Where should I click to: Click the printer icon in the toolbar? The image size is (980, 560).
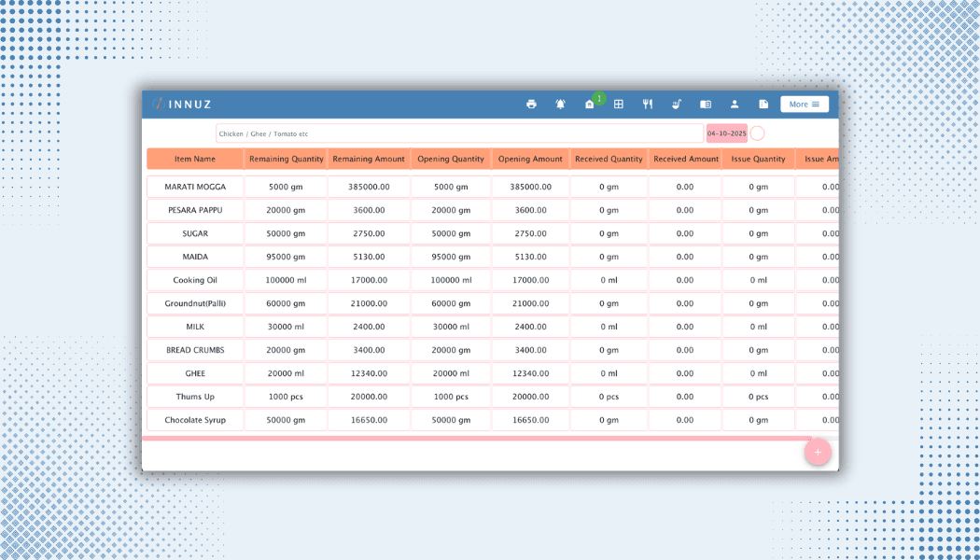coord(531,105)
